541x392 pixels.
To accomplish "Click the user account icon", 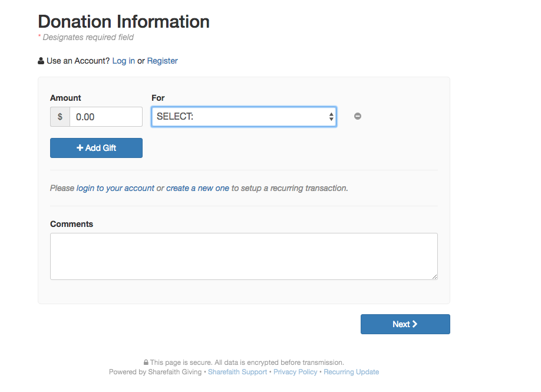I will (x=41, y=61).
